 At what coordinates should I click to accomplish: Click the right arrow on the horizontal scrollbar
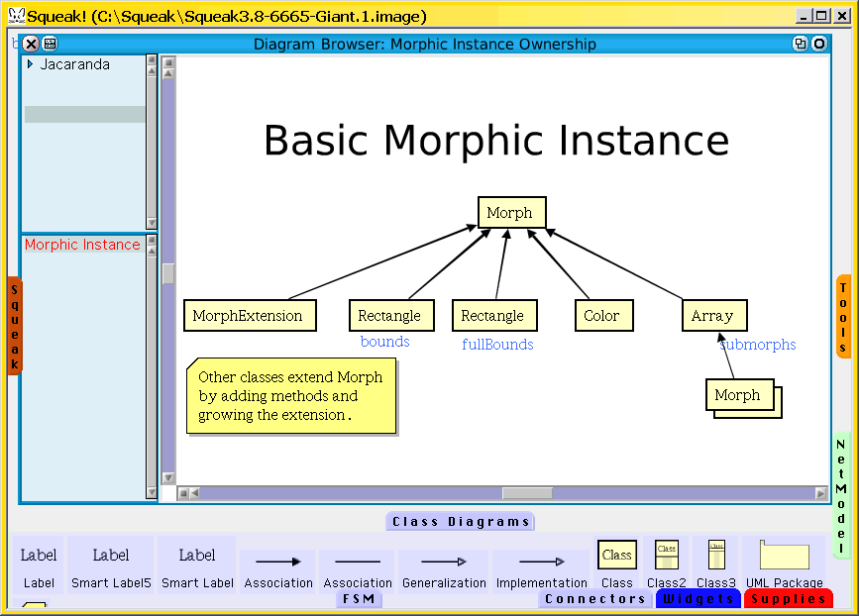coord(820,493)
